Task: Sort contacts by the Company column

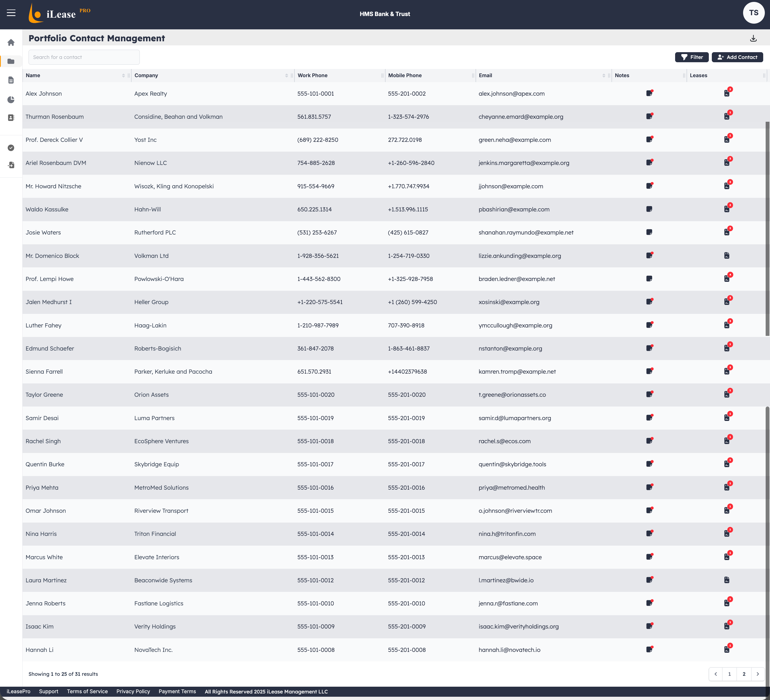Action: coord(287,75)
